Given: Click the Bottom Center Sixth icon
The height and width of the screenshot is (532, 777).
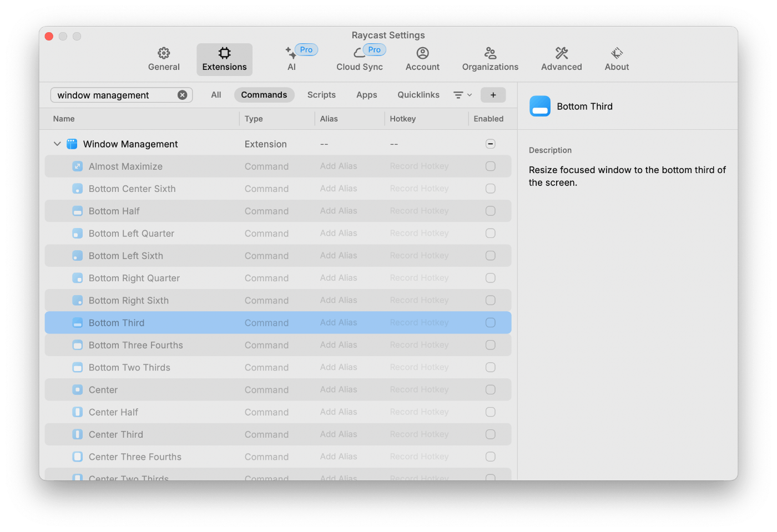Looking at the screenshot, I should 78,189.
